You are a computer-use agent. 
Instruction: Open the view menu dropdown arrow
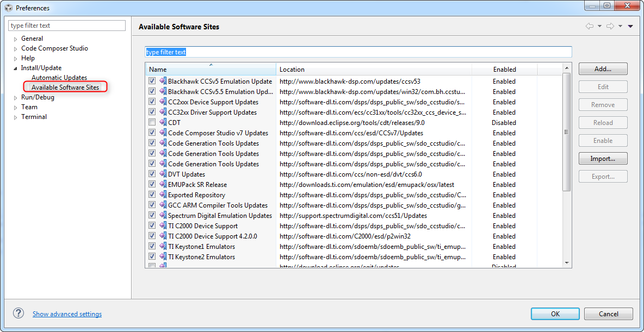[x=630, y=26]
